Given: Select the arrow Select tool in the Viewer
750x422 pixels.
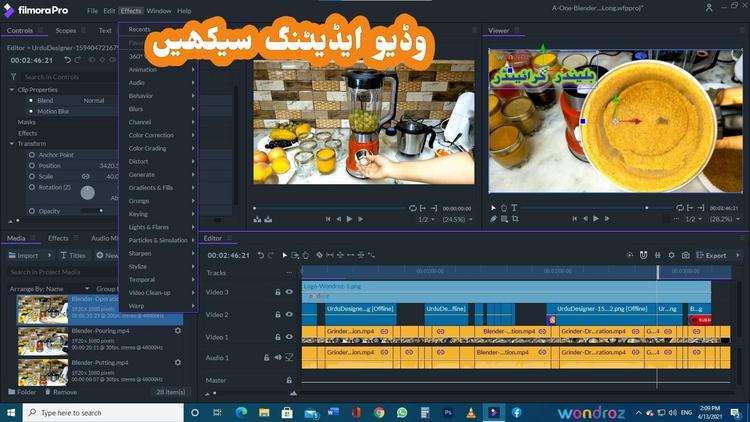Looking at the screenshot, I should click(x=493, y=208).
